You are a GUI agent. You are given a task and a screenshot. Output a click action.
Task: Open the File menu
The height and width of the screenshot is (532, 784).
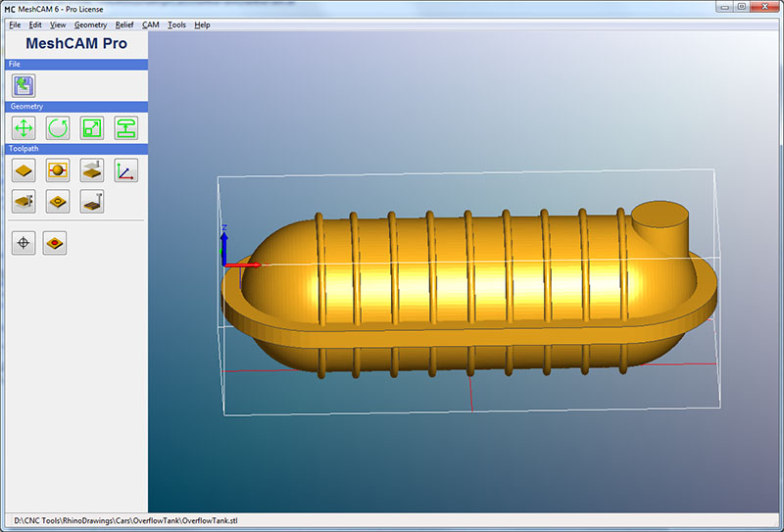point(15,24)
